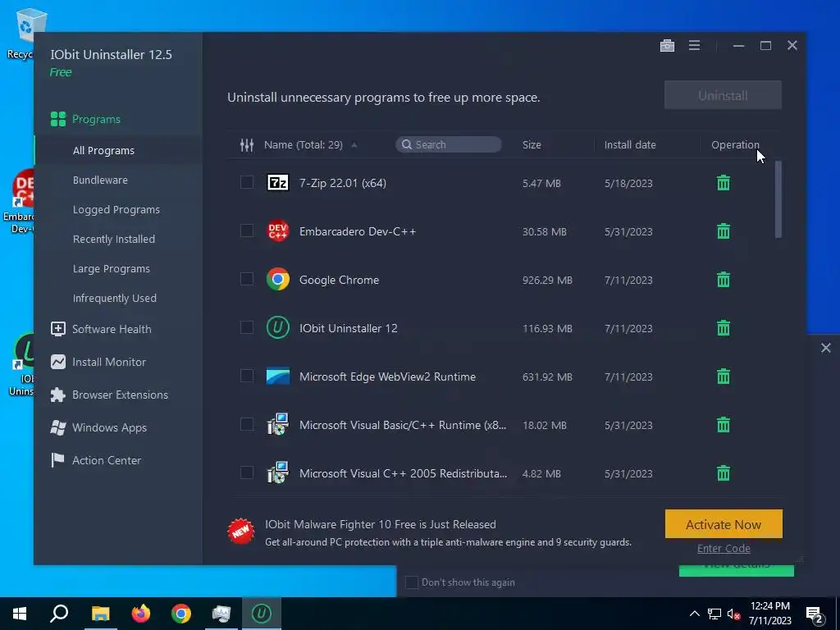
Task: Open the Windows Start menu
Action: coord(20,614)
